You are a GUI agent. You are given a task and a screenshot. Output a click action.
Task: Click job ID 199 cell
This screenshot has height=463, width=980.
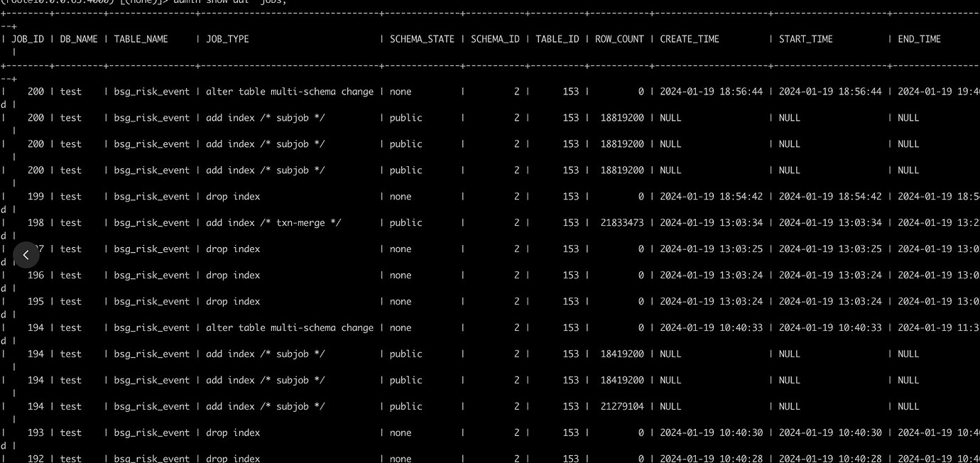pyautogui.click(x=36, y=197)
